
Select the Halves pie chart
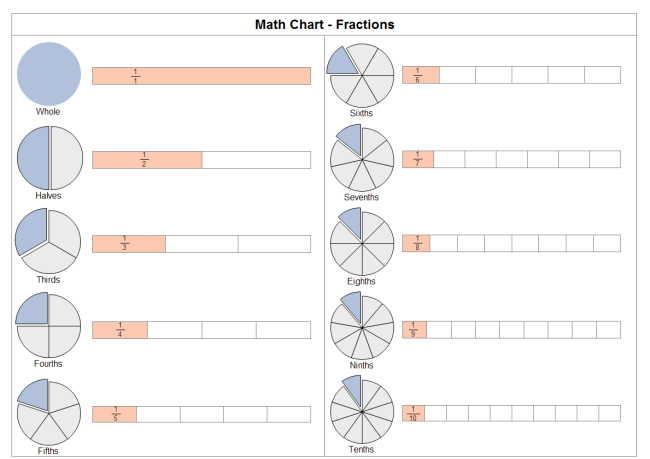48,158
